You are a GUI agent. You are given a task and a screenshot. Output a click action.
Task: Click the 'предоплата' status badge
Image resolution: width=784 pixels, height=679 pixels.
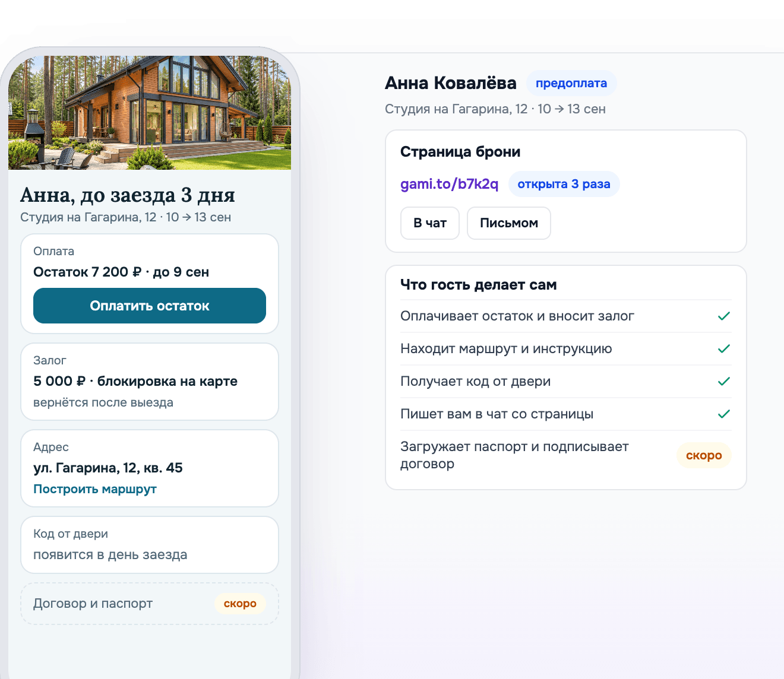click(571, 83)
